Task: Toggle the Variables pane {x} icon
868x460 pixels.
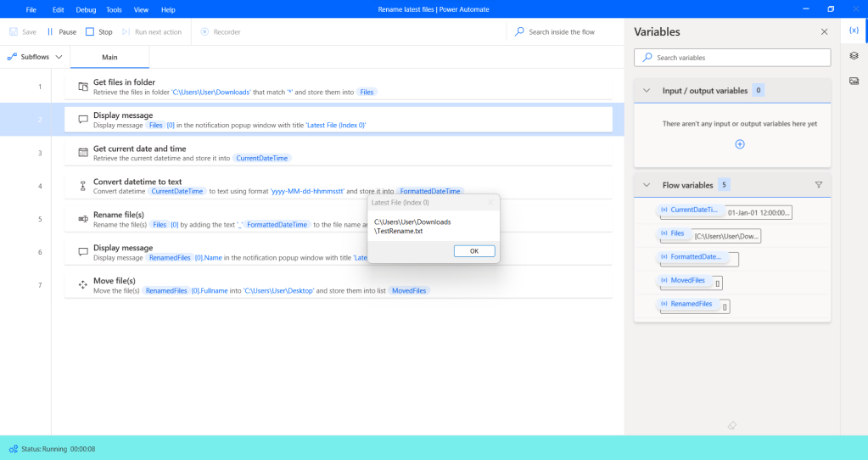Action: click(854, 31)
